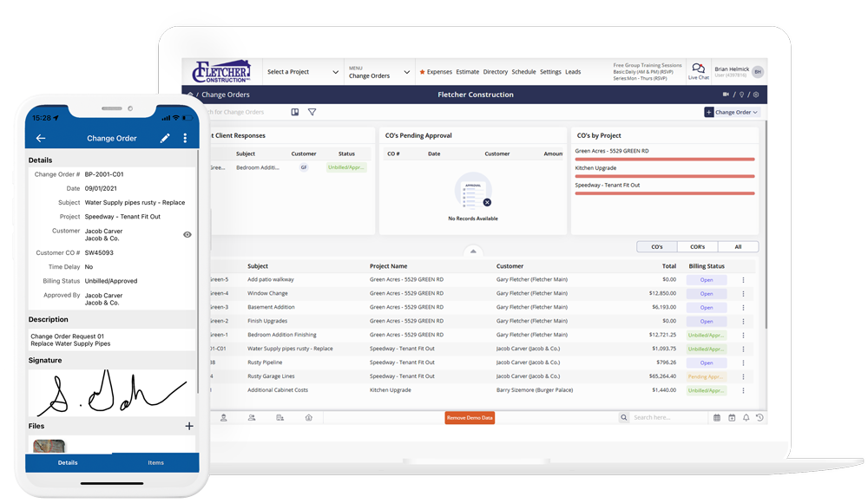Add a file with the plus icon next to Files
868x503 pixels.
(x=188, y=426)
